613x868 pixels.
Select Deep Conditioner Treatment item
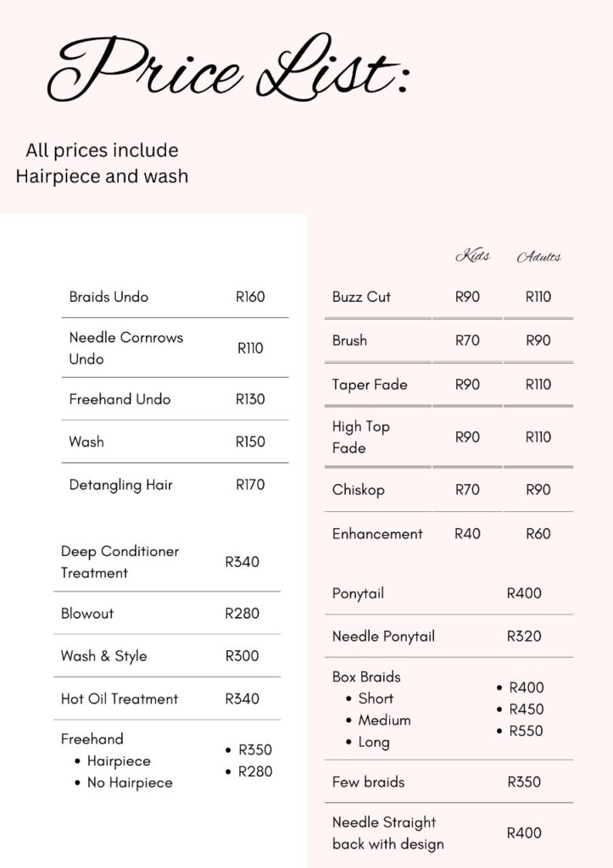(120, 562)
